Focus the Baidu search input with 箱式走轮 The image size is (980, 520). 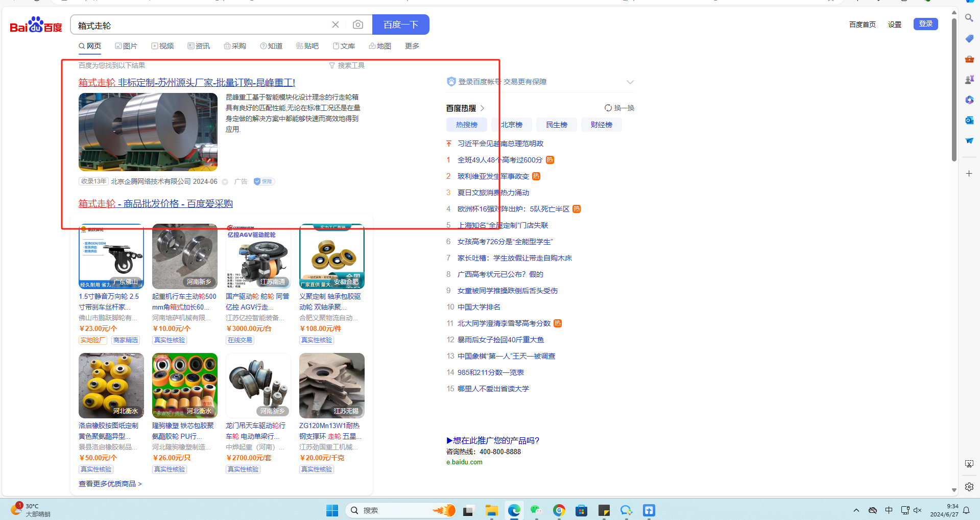[202, 25]
